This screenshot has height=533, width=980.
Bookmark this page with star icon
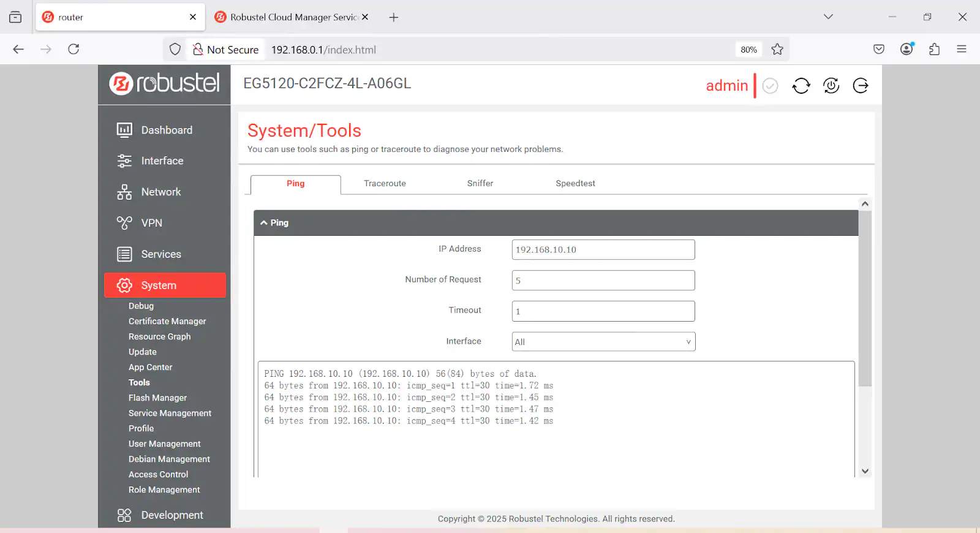777,49
